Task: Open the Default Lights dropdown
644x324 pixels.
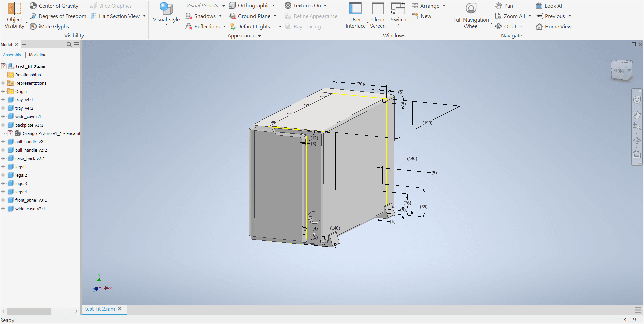Action: point(280,26)
